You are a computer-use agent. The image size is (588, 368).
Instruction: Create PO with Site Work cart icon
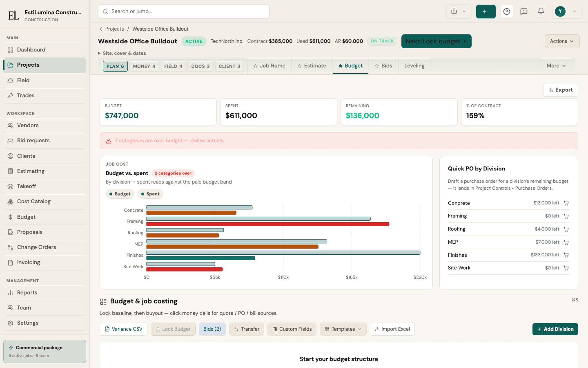pyautogui.click(x=566, y=268)
